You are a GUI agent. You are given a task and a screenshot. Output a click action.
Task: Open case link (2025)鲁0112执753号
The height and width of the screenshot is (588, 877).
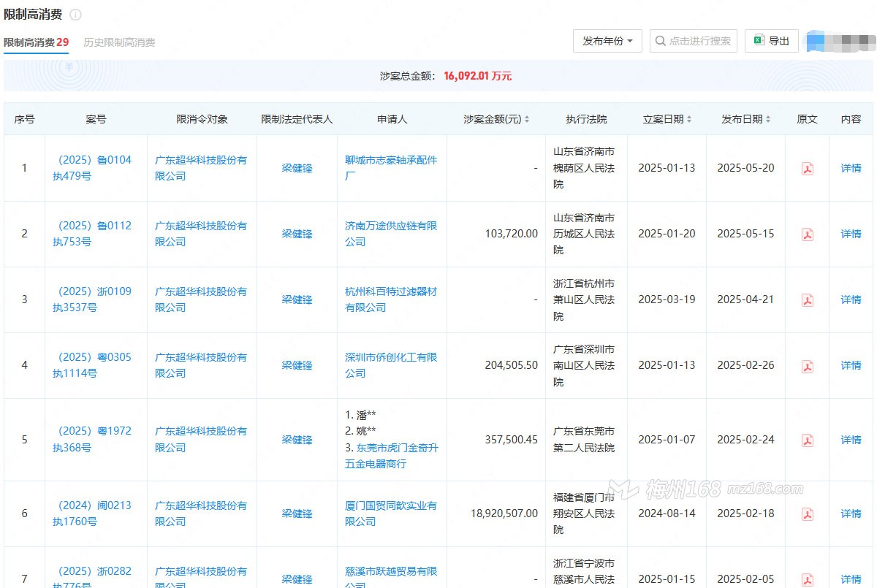[92, 234]
